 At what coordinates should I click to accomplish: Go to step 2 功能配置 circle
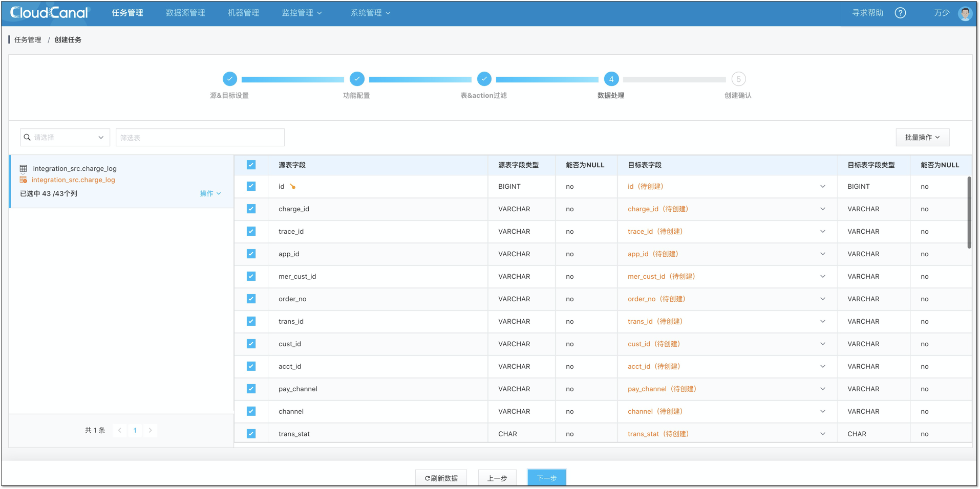click(357, 79)
